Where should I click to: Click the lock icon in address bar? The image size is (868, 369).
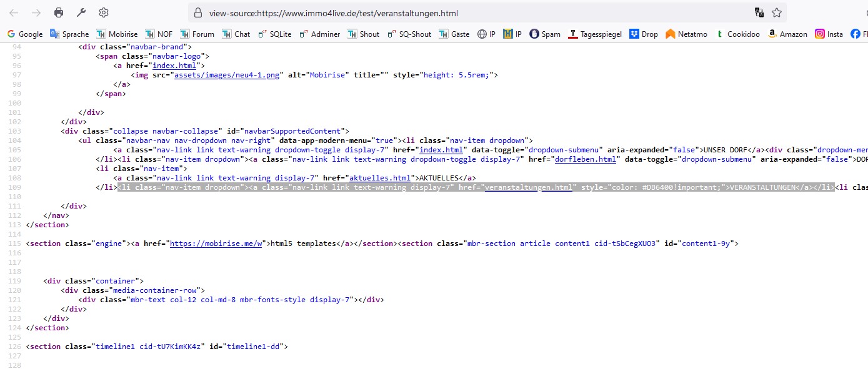pyautogui.click(x=198, y=12)
